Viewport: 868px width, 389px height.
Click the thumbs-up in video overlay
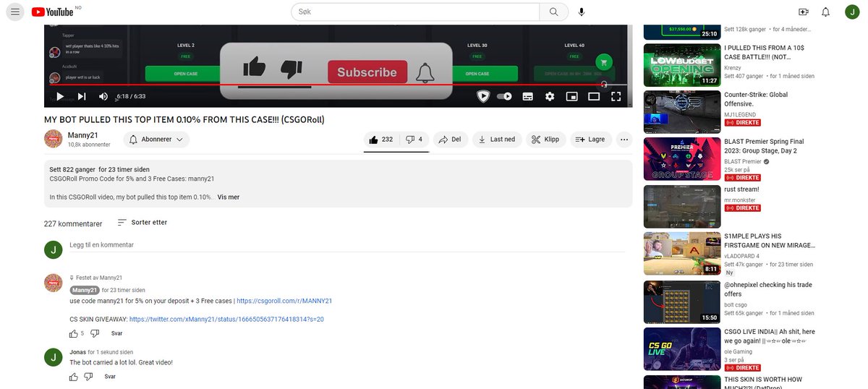pyautogui.click(x=255, y=68)
